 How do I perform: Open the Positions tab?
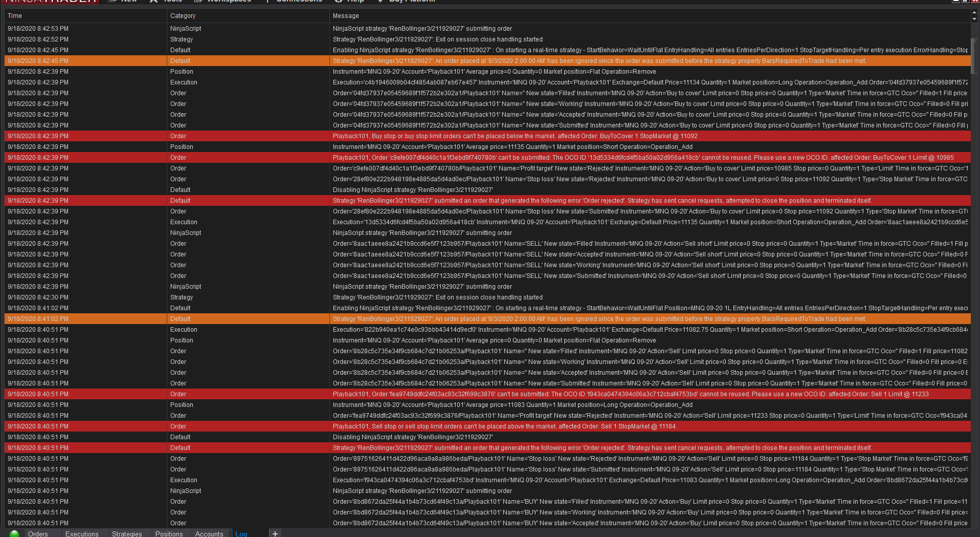tap(169, 533)
